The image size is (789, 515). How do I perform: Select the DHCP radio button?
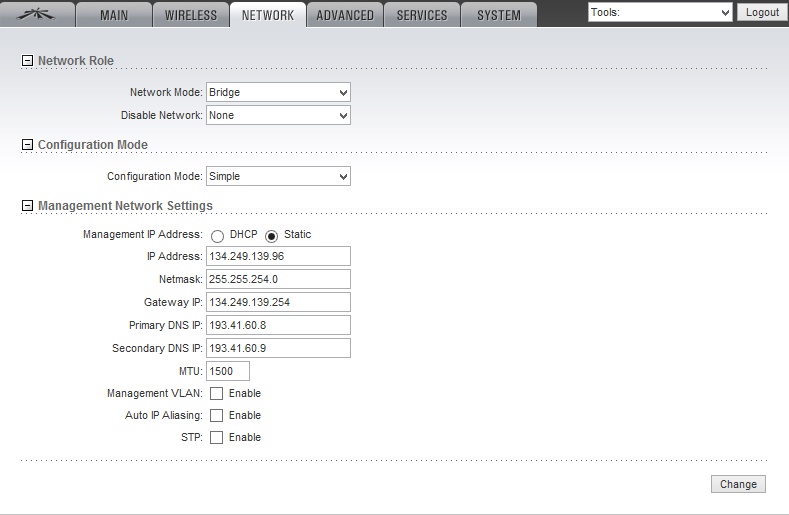(x=217, y=236)
